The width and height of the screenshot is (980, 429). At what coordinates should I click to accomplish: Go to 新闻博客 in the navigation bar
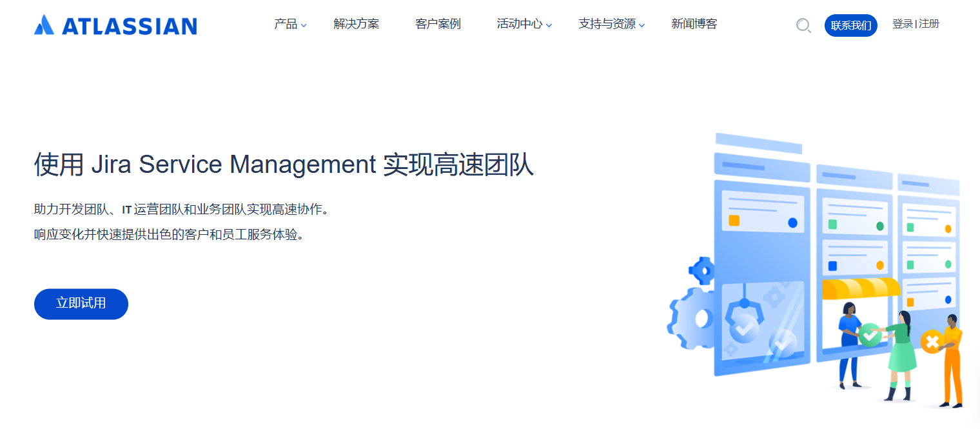694,25
